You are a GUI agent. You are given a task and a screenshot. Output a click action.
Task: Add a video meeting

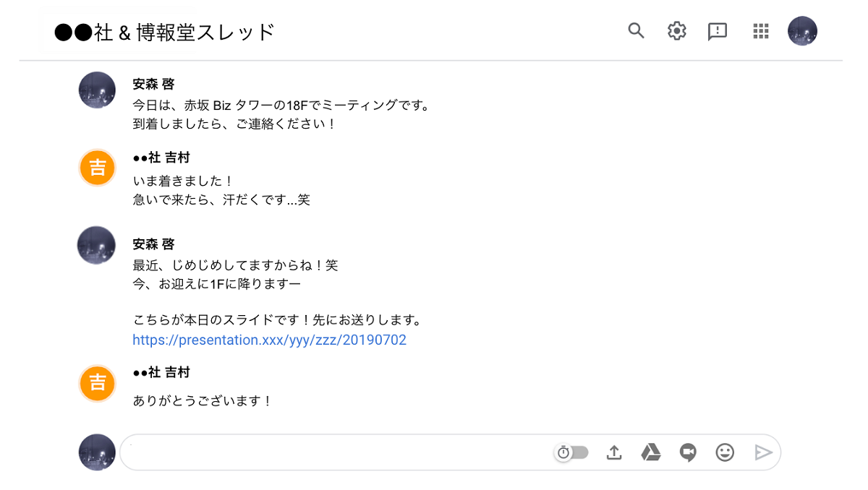[688, 452]
